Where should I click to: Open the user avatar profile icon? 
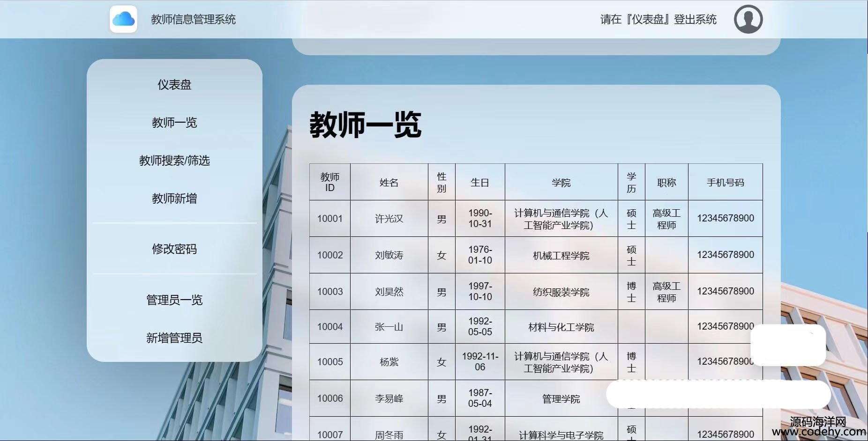[x=748, y=19]
